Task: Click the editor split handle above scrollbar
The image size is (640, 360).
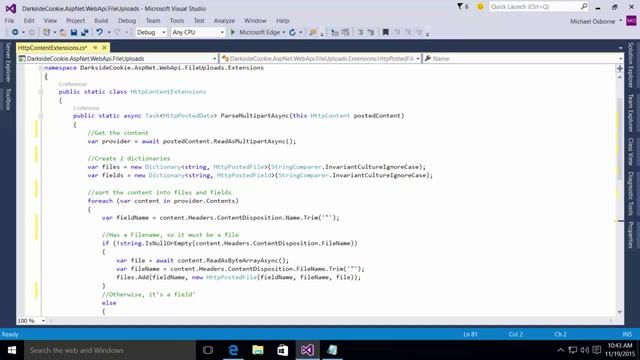Action: click(620, 68)
